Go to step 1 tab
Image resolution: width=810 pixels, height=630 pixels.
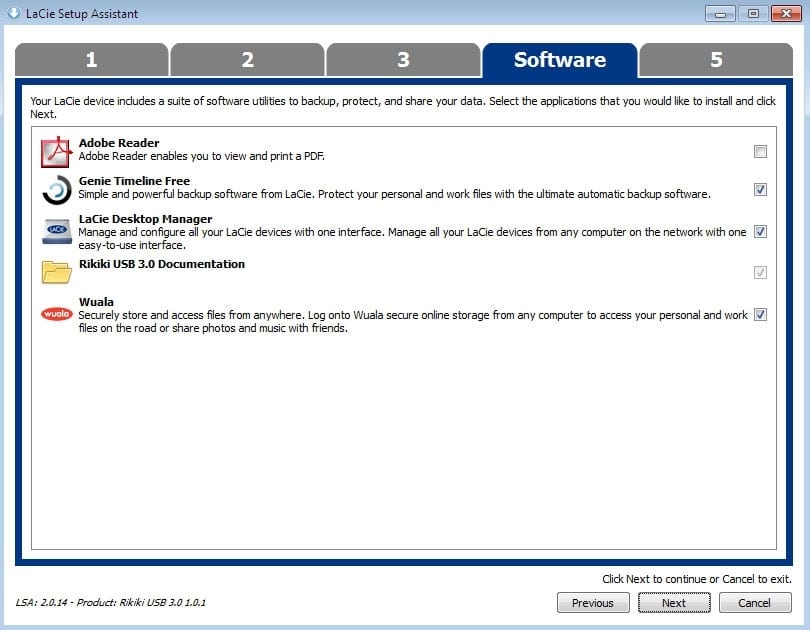click(91, 60)
